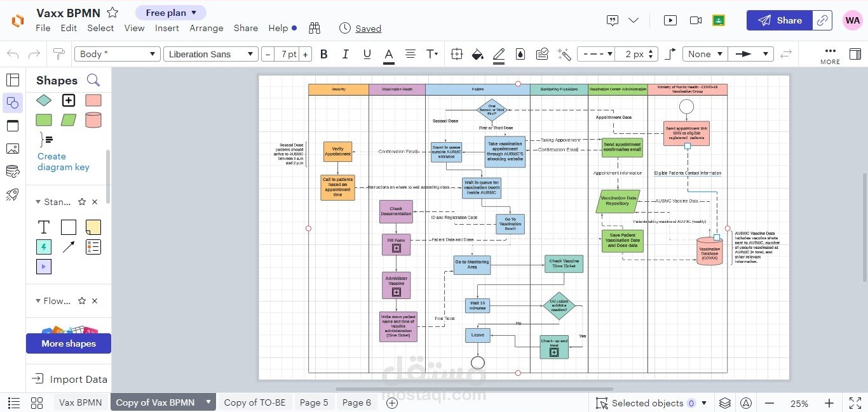Open the Layers icon in bottom bar
The image size is (868, 412).
(x=725, y=403)
